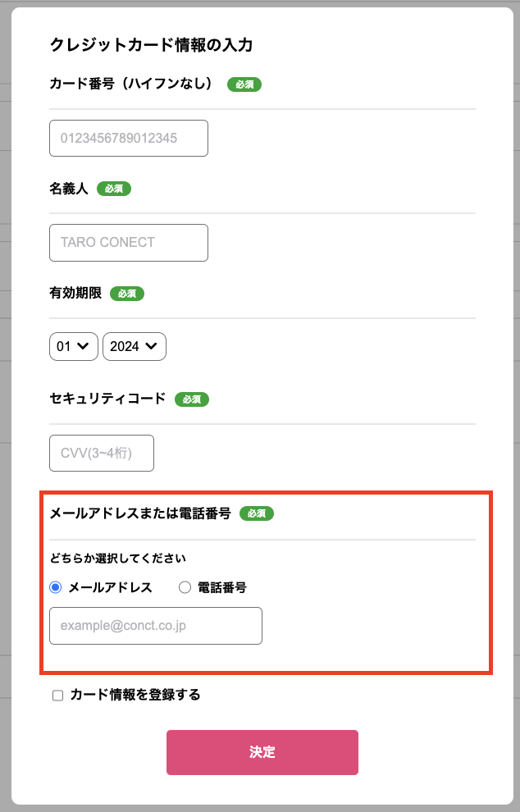Click the カード番号（ハイフンなし） label
520x812 pixels.
point(130,84)
